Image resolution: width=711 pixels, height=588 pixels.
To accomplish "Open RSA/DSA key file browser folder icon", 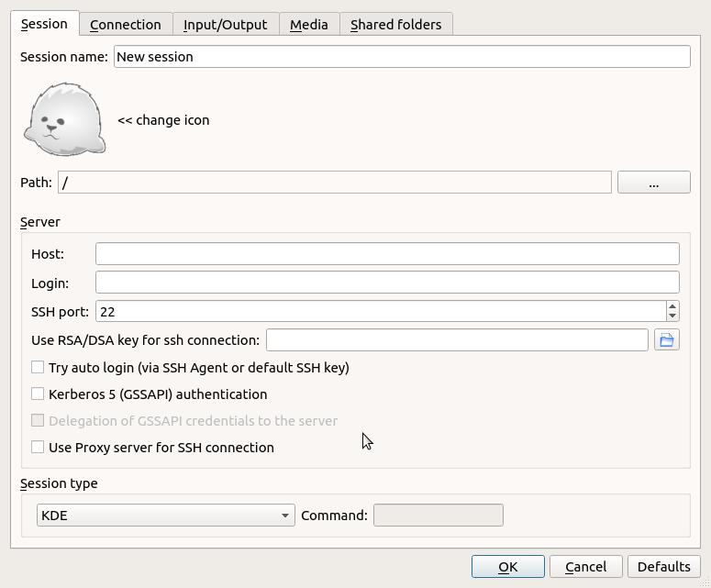I will point(666,340).
